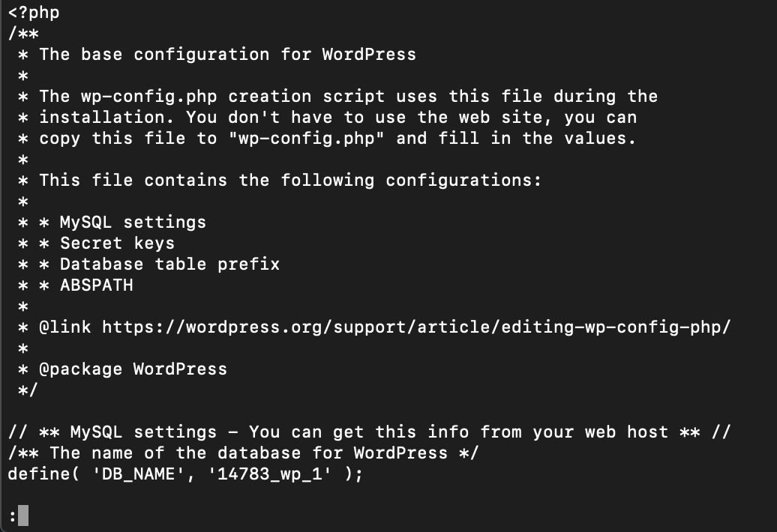Click the colon prompt at the bottom
Image resolution: width=777 pixels, height=532 pixels.
pyautogui.click(x=13, y=517)
